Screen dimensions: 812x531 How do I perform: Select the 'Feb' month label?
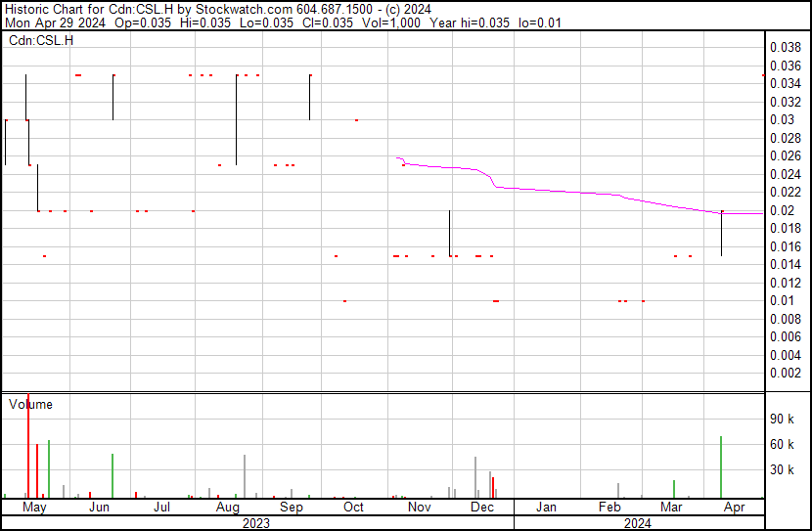[x=609, y=508]
